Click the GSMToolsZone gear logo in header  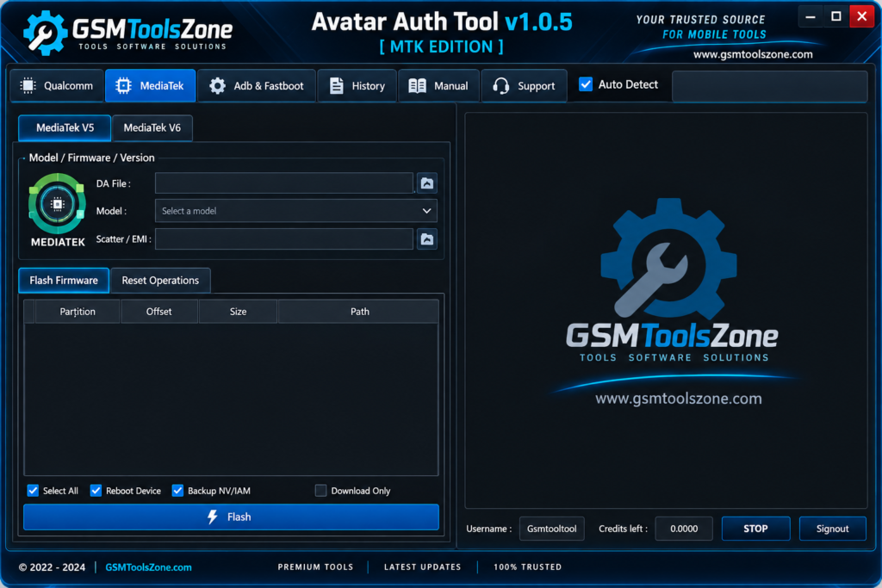[45, 33]
